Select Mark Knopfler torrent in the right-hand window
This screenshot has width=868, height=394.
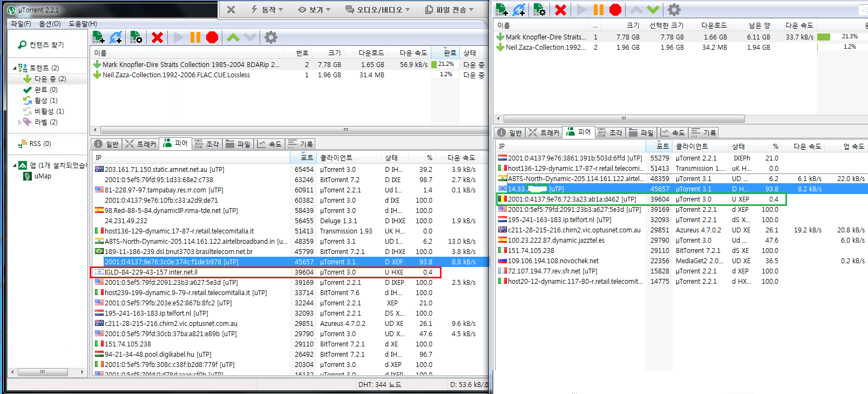681,37
